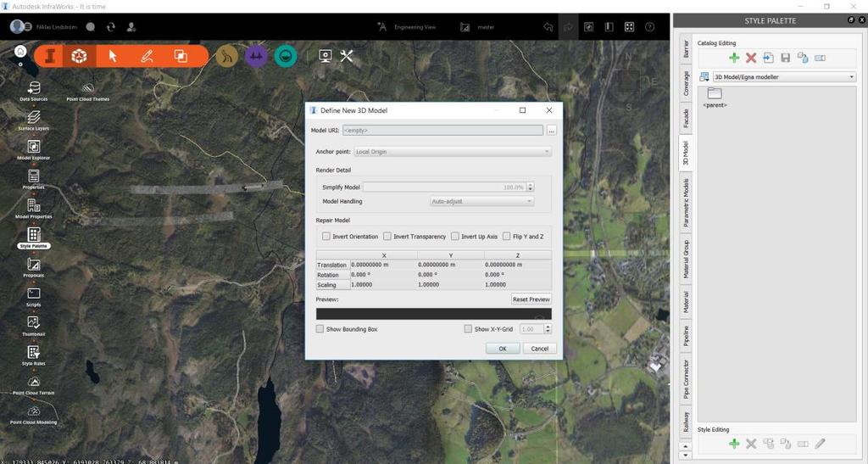
Task: Click the undo arrow in top bar
Action: pyautogui.click(x=548, y=26)
